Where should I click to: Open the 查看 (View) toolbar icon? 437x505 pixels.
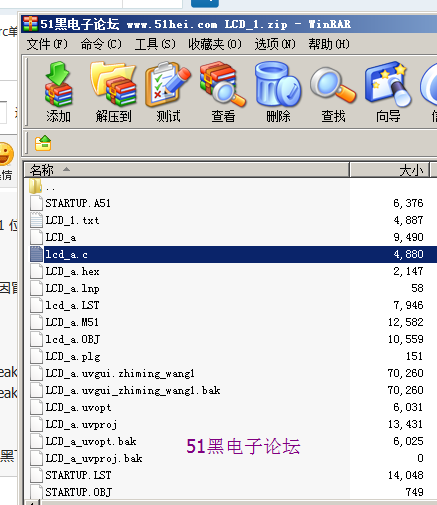(223, 92)
